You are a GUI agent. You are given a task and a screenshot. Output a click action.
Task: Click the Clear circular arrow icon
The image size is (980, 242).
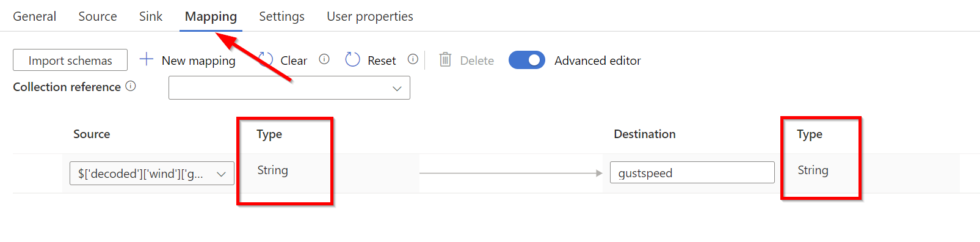click(x=266, y=59)
